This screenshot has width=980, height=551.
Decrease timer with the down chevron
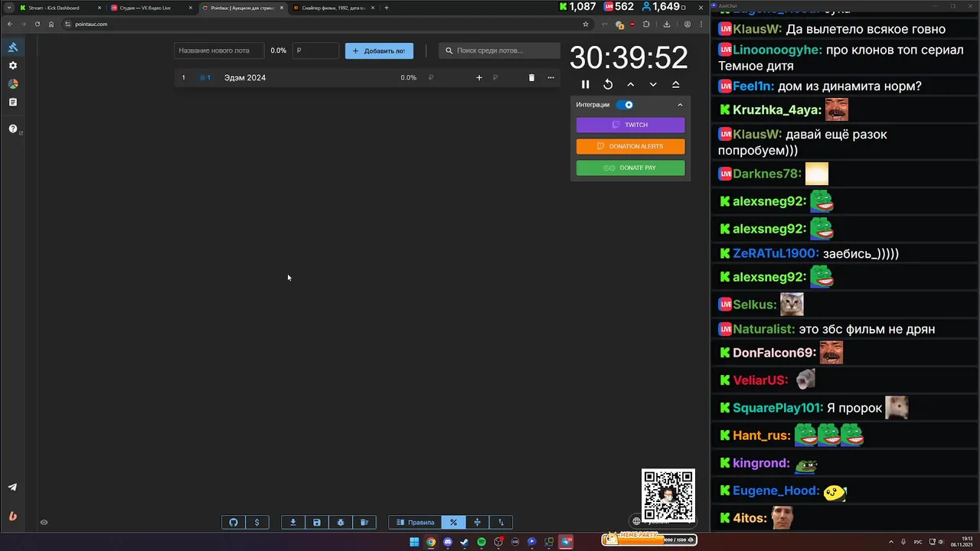pos(653,85)
